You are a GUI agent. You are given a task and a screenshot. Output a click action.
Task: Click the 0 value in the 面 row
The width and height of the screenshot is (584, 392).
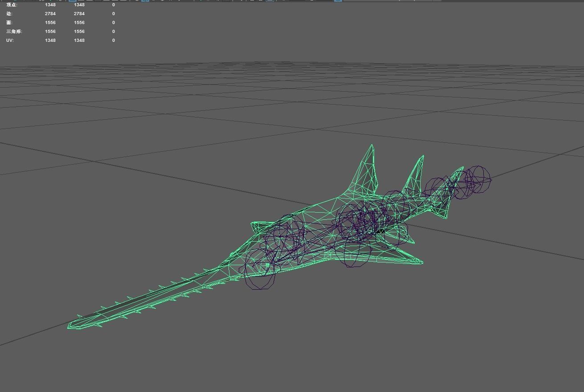tap(114, 22)
